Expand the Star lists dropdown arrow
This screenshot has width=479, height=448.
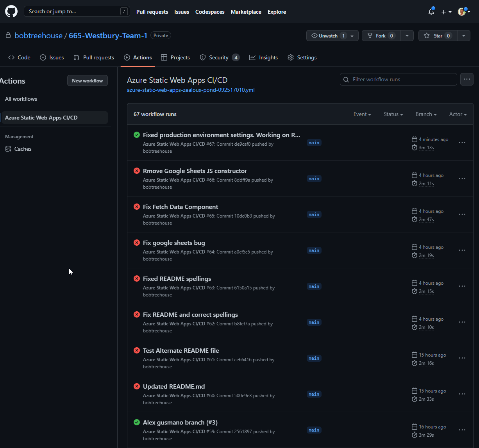[x=464, y=36]
